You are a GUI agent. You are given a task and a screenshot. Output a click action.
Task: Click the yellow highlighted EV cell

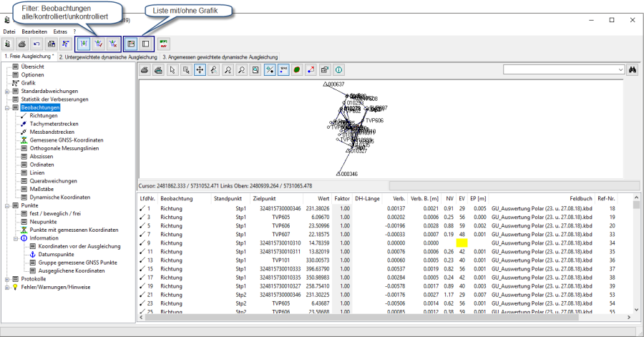pyautogui.click(x=462, y=243)
